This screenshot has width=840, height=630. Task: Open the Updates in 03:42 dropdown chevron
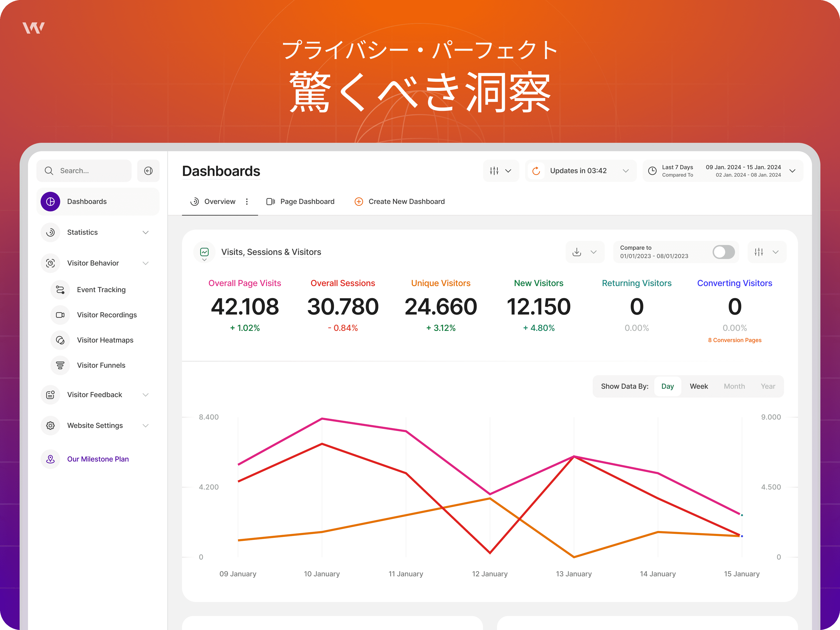pos(626,171)
